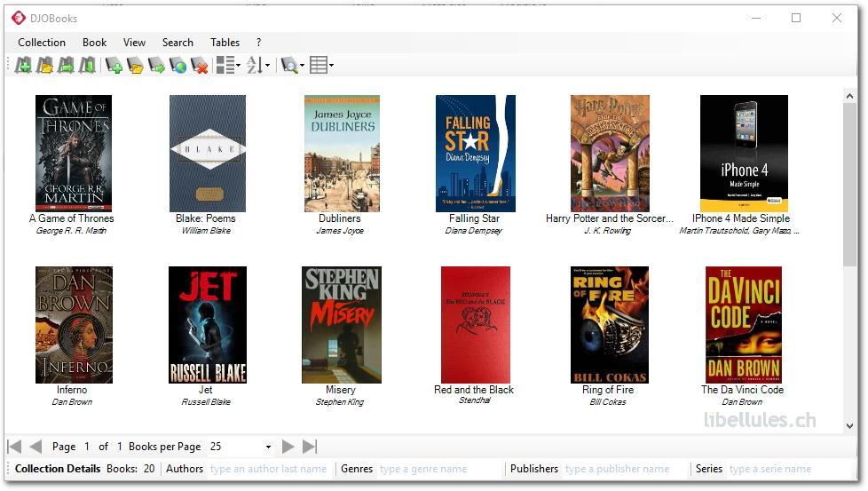The height and width of the screenshot is (491, 868).
Task: Open the sort order dropdown arrow
Action: tap(268, 66)
